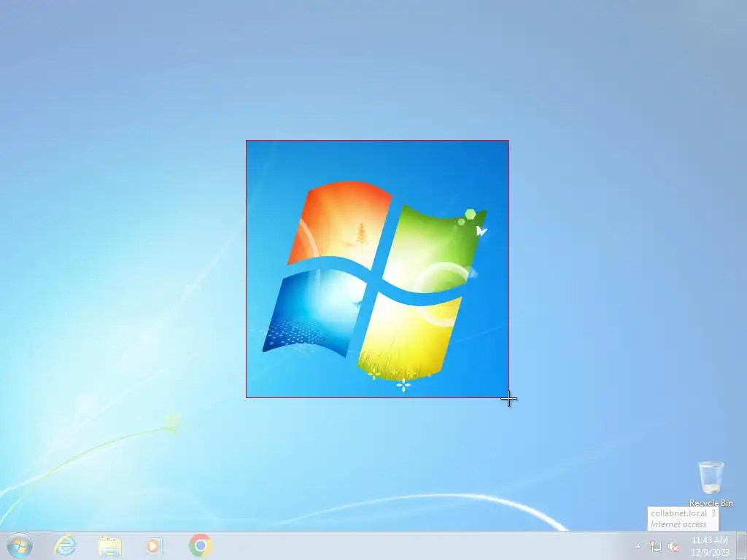Image resolution: width=747 pixels, height=560 pixels.
Task: Open Google Chrome from the taskbar
Action: [x=200, y=545]
